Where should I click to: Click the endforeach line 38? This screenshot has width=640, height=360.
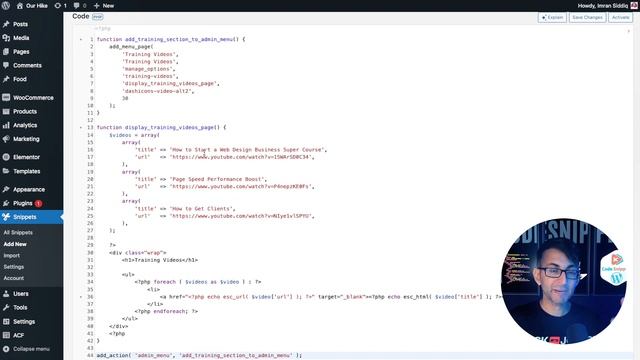coord(166,311)
